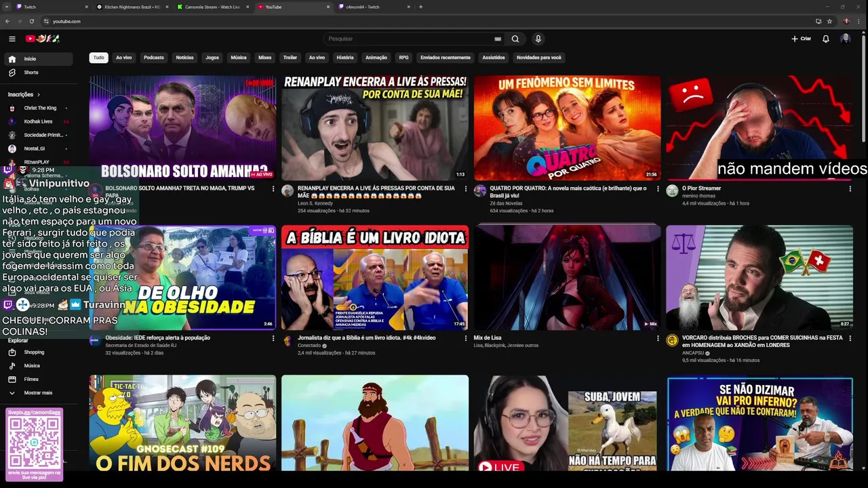Open title O Pior Streamer
Viewport: 868px width, 488px height.
tap(701, 188)
